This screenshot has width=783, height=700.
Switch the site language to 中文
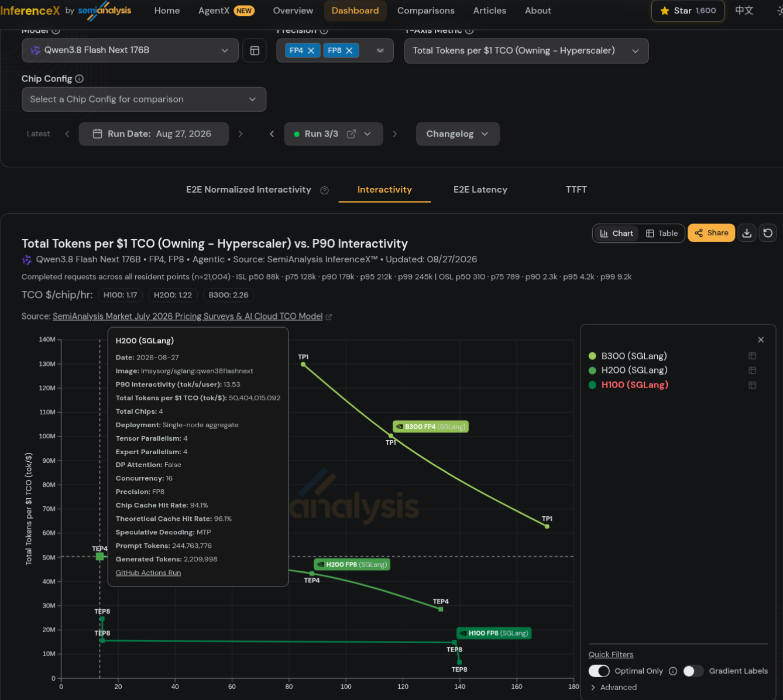[x=744, y=11]
